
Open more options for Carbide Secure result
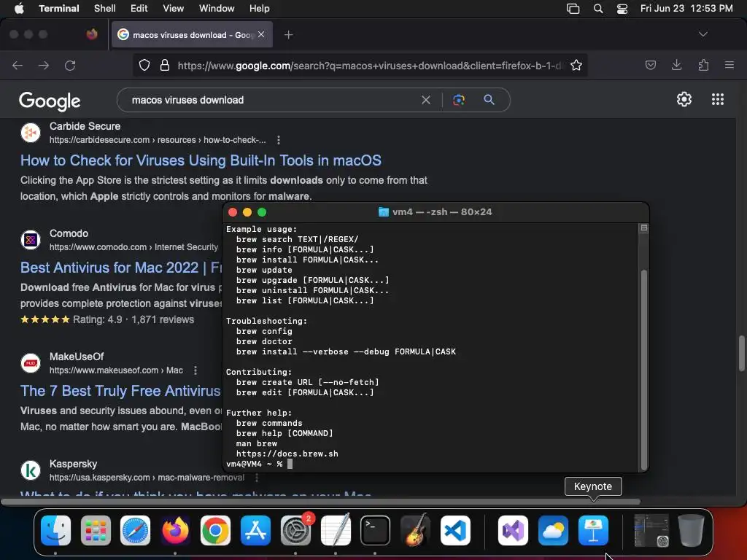(279, 140)
